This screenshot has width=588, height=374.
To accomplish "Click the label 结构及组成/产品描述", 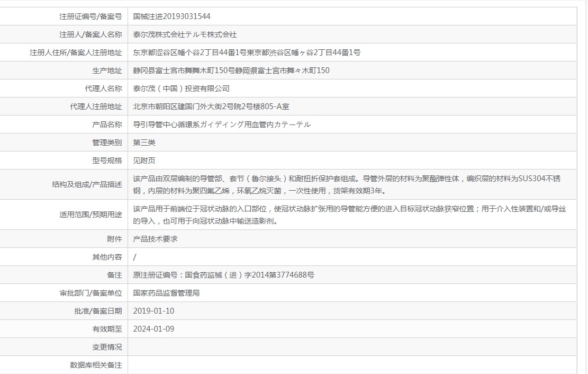I will [x=87, y=184].
